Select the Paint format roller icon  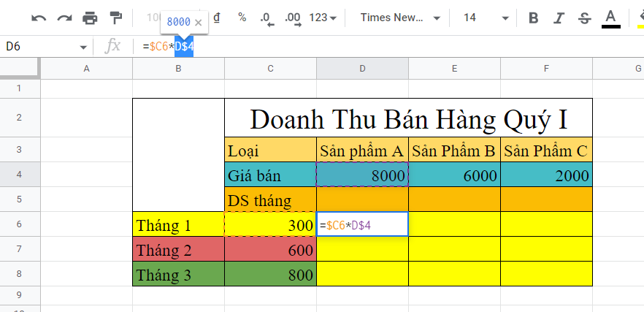pos(116,18)
